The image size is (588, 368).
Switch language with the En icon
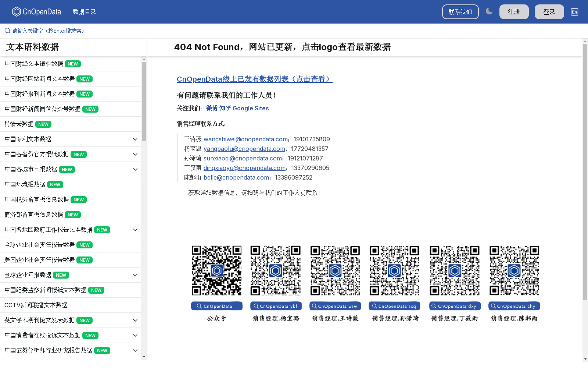(x=574, y=12)
